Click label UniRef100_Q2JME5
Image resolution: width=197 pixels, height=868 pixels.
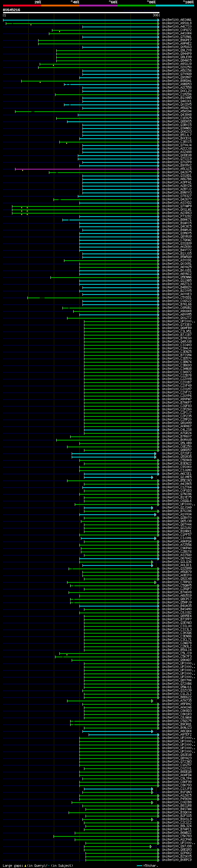tap(176, 477)
